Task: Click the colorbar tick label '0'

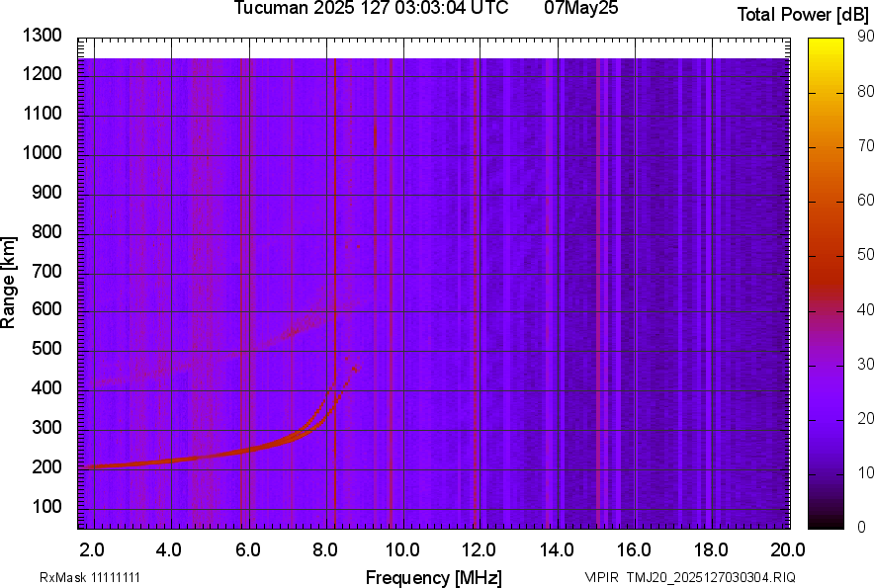Action: (x=862, y=527)
